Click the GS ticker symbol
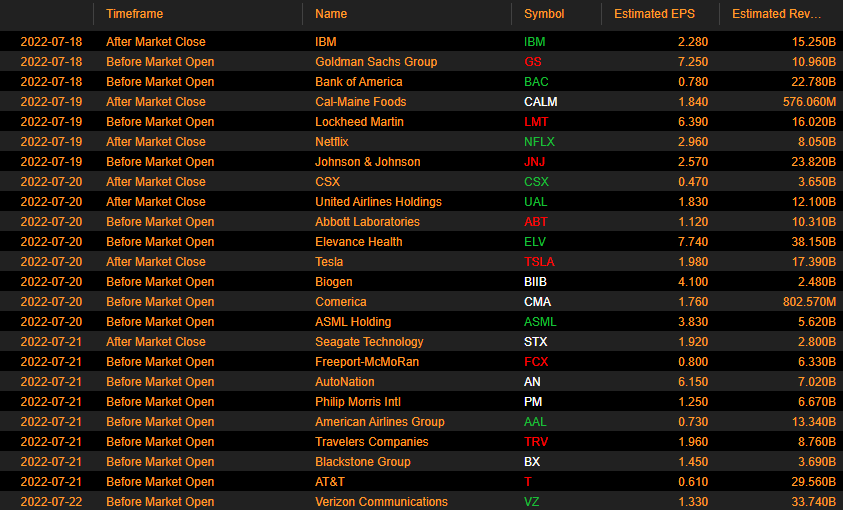 (x=533, y=62)
